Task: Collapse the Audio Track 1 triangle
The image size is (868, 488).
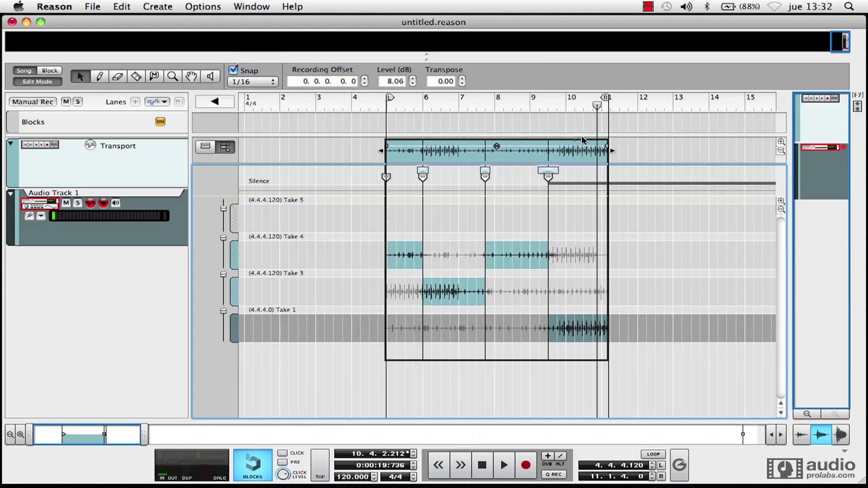Action: (x=11, y=194)
